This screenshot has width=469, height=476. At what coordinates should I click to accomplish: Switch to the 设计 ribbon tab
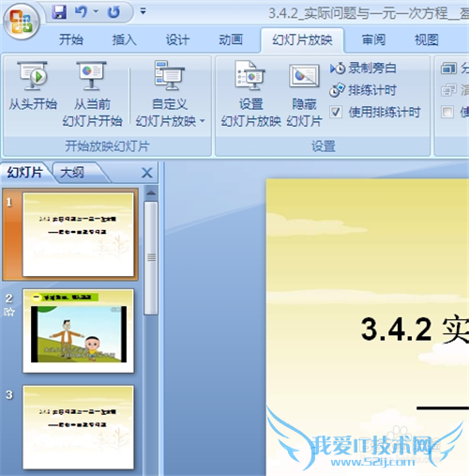(177, 40)
